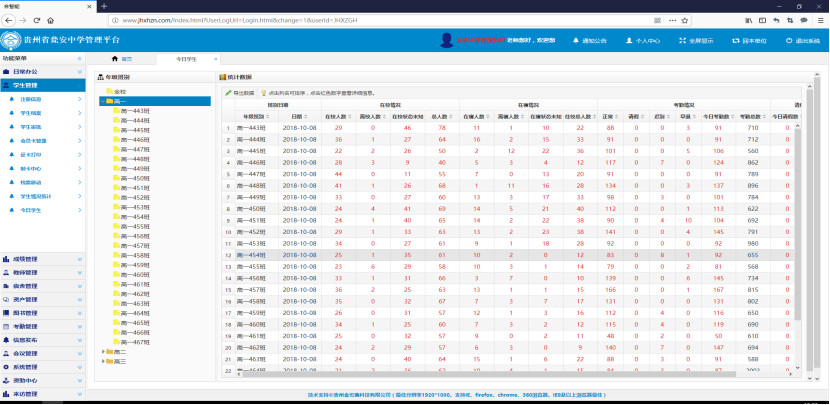The height and width of the screenshot is (405, 830).
Task: Open the screenshot crop tool in browser toolbar
Action: (790, 20)
